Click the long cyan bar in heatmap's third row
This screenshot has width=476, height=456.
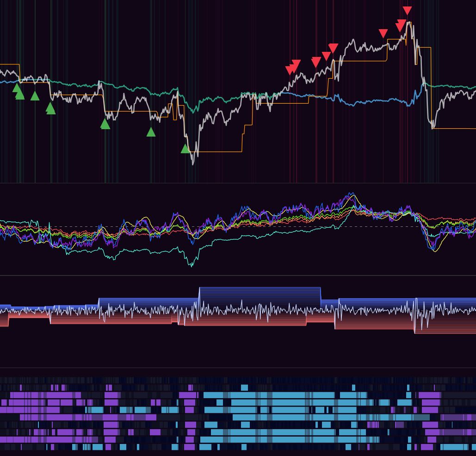click(x=268, y=395)
